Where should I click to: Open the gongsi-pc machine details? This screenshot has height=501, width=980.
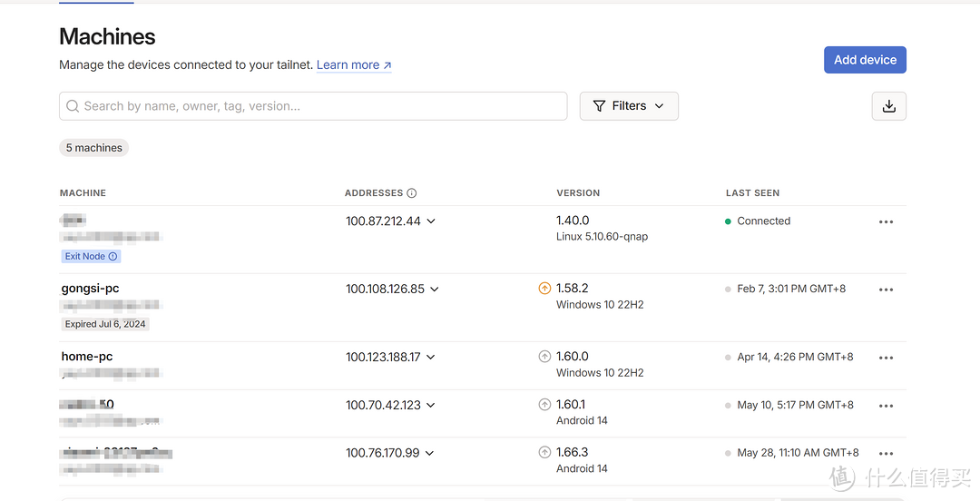click(91, 289)
